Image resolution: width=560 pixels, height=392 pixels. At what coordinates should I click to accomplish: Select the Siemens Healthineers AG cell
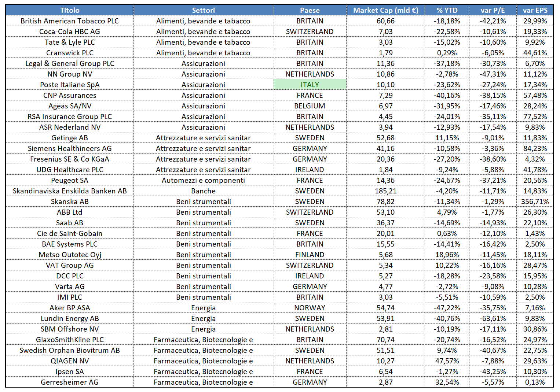[x=70, y=148]
